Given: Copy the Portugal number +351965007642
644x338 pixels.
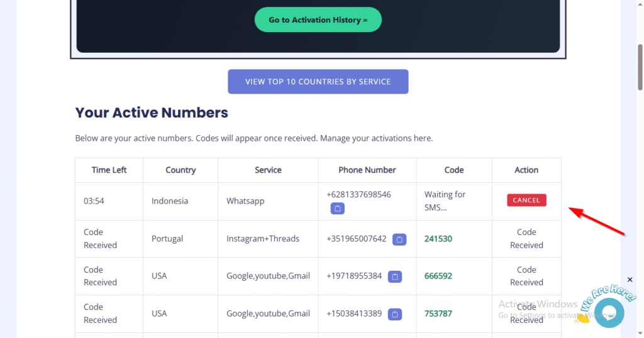Looking at the screenshot, I should 399,239.
